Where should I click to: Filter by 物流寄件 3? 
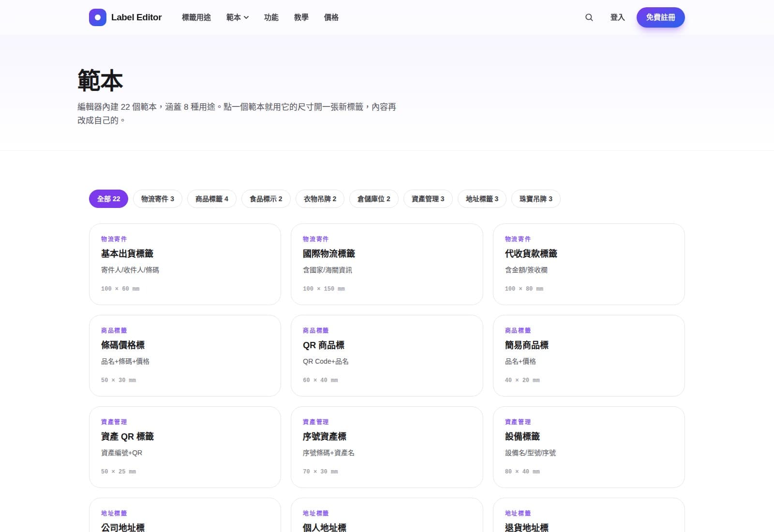point(158,199)
